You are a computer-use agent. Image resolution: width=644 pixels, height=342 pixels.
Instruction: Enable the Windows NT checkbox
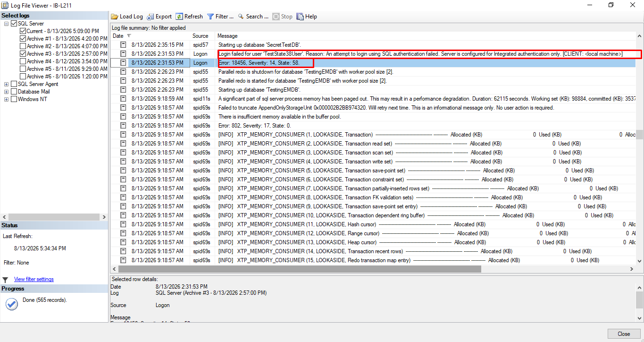pos(14,99)
